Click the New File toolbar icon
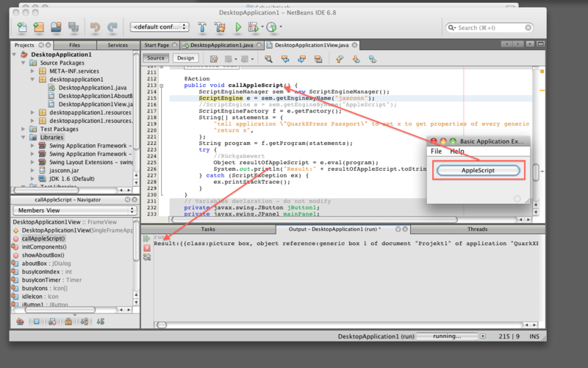Viewport: 588px width, 368px height. [x=21, y=27]
